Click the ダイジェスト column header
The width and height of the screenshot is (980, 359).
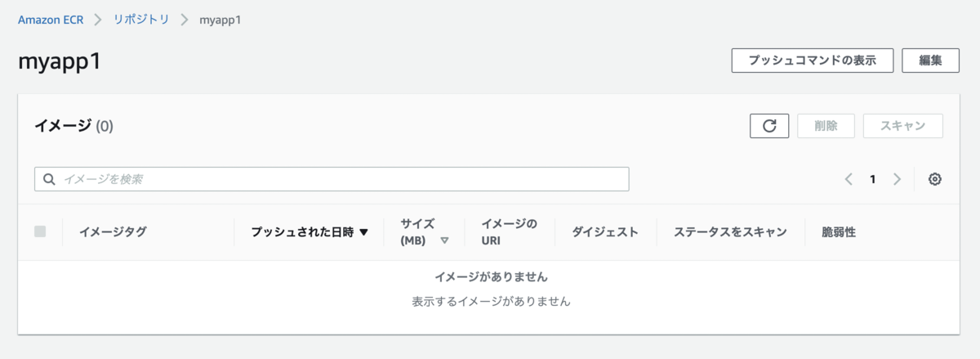(x=605, y=232)
